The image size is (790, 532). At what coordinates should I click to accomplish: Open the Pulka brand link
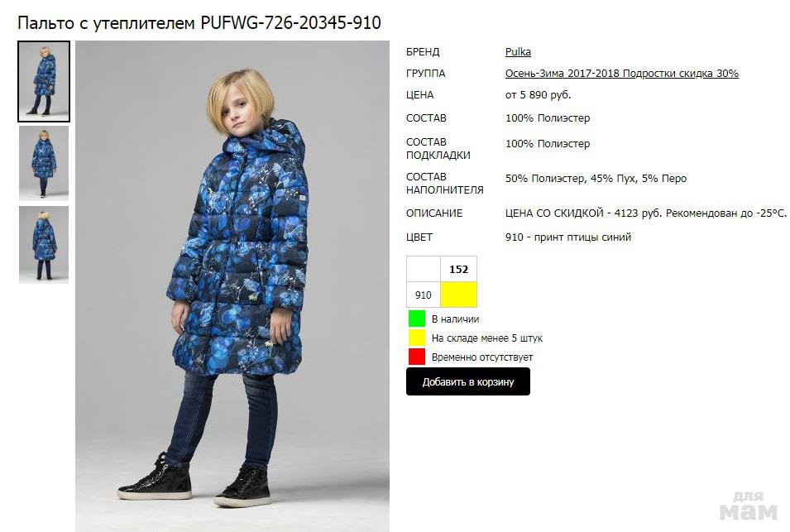(518, 51)
